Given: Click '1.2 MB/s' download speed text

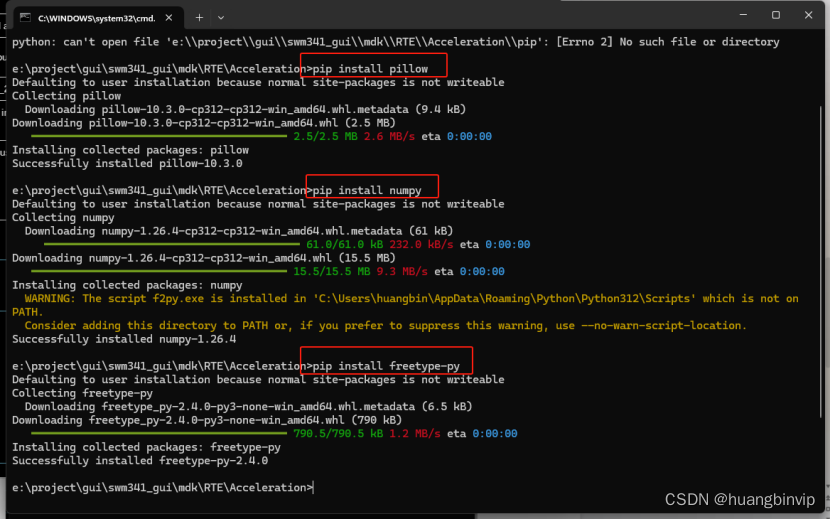Looking at the screenshot, I should 415,434.
